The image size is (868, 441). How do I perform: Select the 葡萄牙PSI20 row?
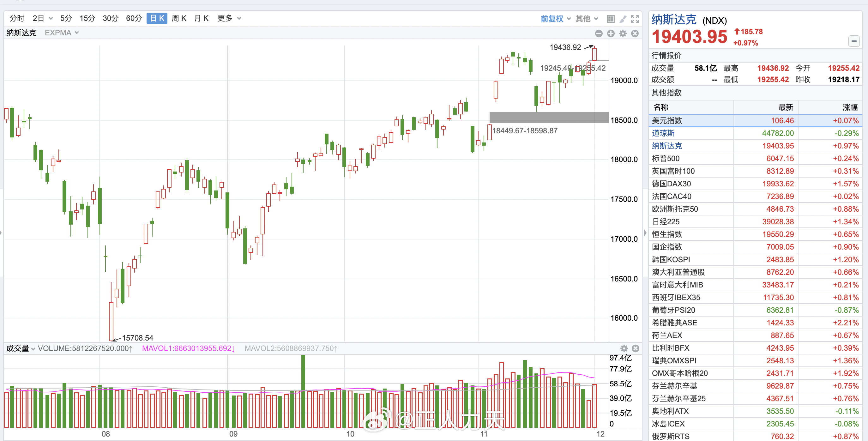click(x=755, y=310)
